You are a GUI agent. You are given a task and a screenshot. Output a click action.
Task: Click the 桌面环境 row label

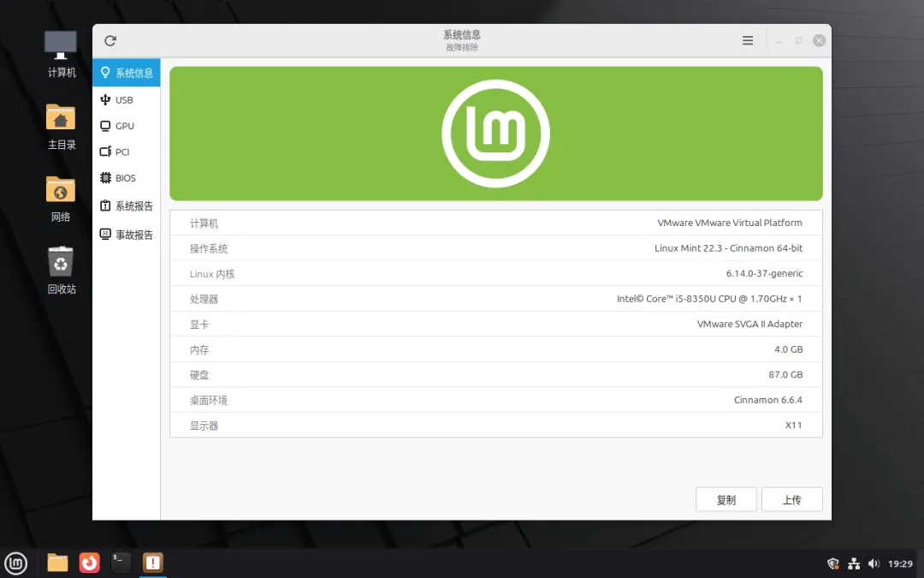[x=209, y=401]
